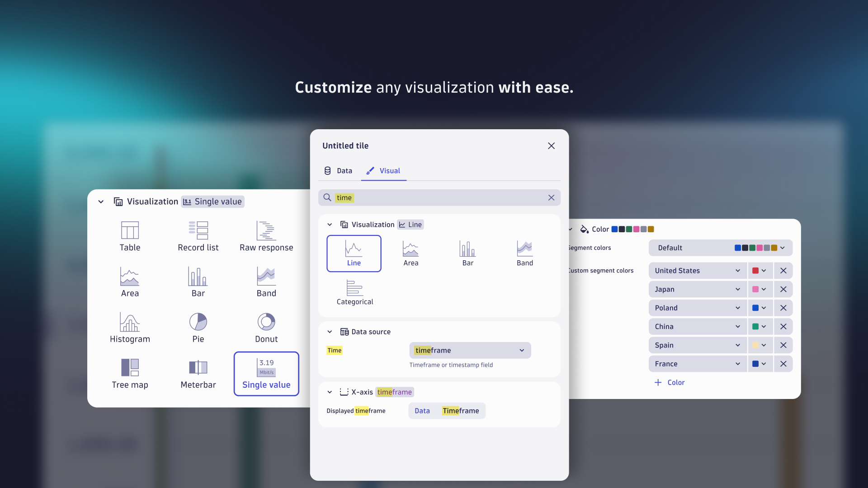The height and width of the screenshot is (488, 868).
Task: Collapse the Visualization section
Action: [330, 224]
